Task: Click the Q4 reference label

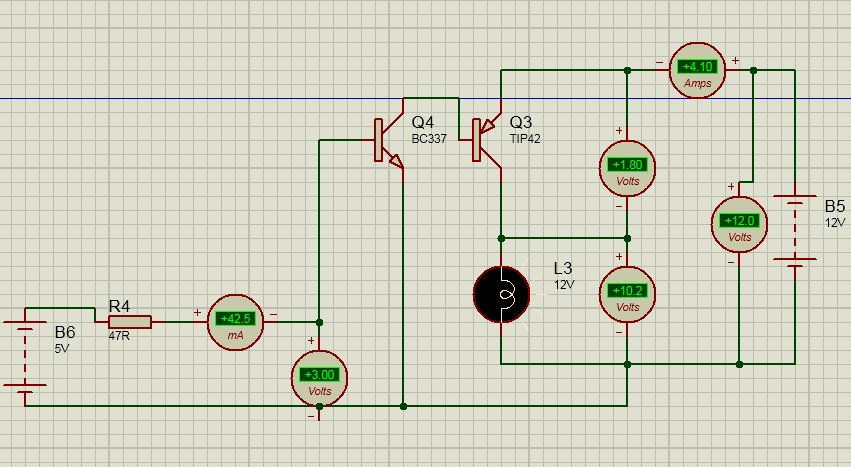Action: [423, 122]
